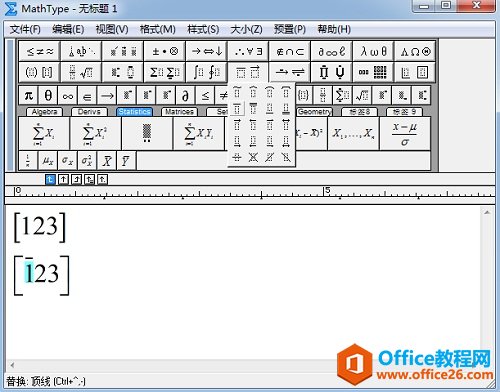Select right-justified tab stop
The image size is (500, 392).
pyautogui.click(x=76, y=180)
